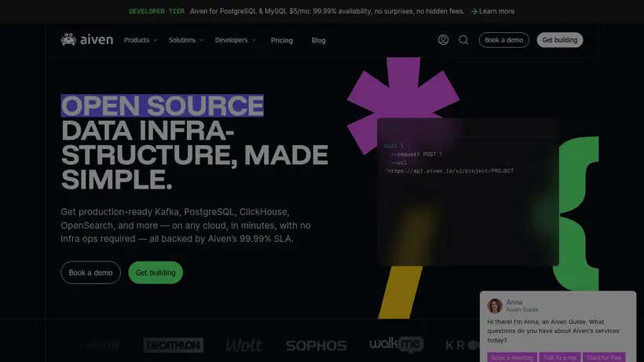Click the Wolt customer logo
644x362 pixels.
tap(244, 346)
